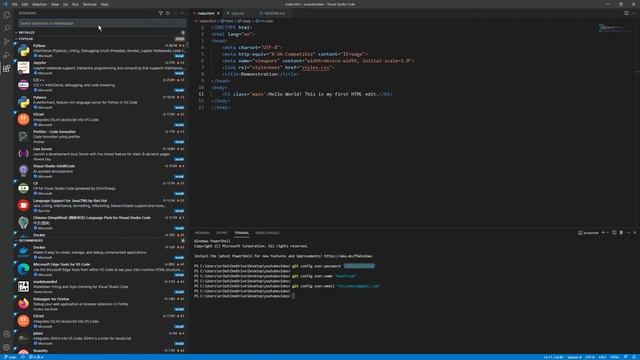The image size is (640, 360).
Task: Collapse the Popular section
Action: [100, 39]
